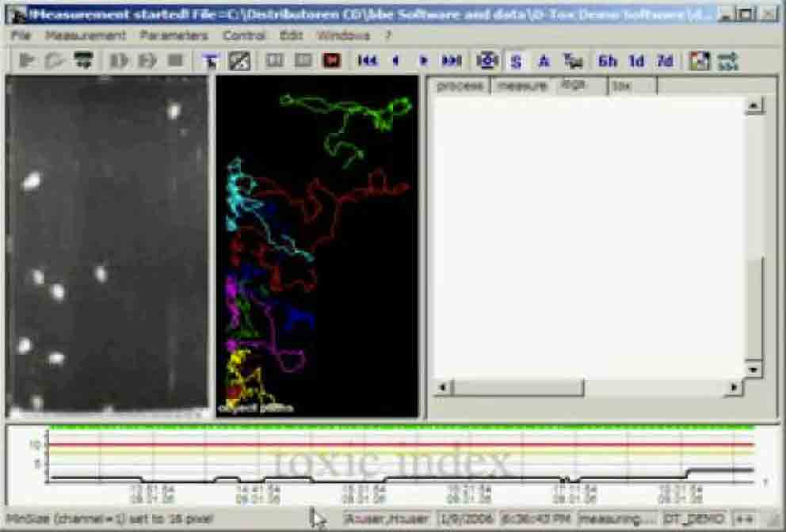786x532 pixels.
Task: Open the Windows menu
Action: point(343,36)
